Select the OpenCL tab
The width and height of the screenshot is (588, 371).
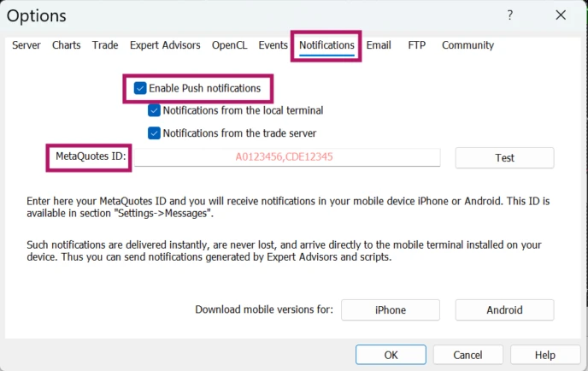(230, 45)
